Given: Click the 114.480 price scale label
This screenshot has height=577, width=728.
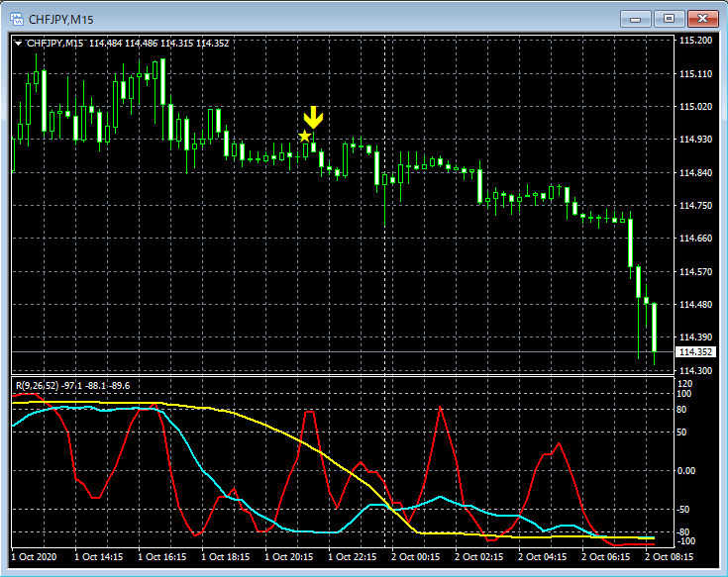Looking at the screenshot, I should 695,304.
